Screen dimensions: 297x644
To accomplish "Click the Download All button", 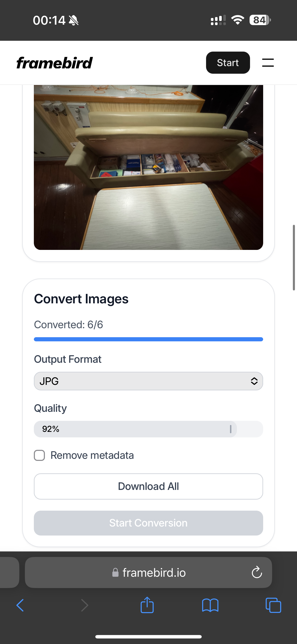I will (x=148, y=486).
